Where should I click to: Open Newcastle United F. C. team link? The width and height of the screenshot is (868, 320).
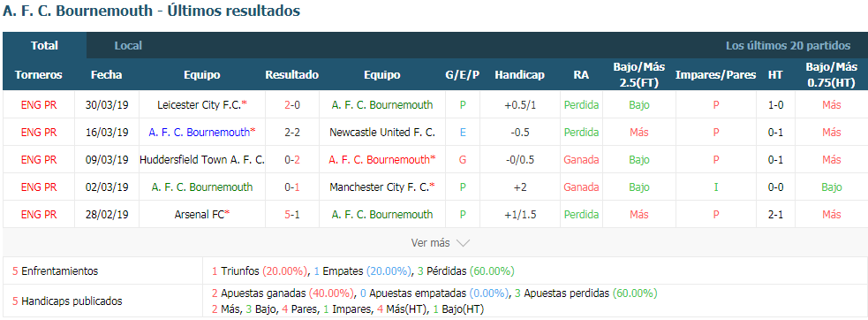382,132
